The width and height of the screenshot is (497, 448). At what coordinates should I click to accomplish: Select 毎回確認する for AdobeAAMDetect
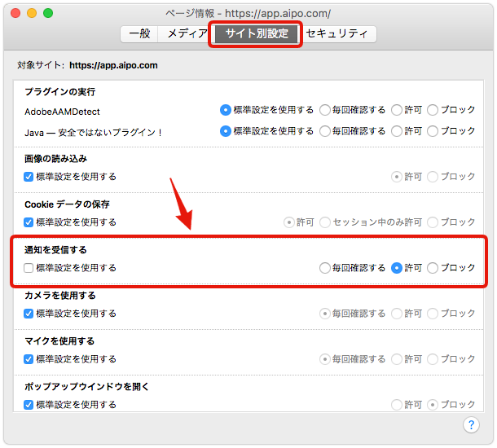tap(324, 110)
